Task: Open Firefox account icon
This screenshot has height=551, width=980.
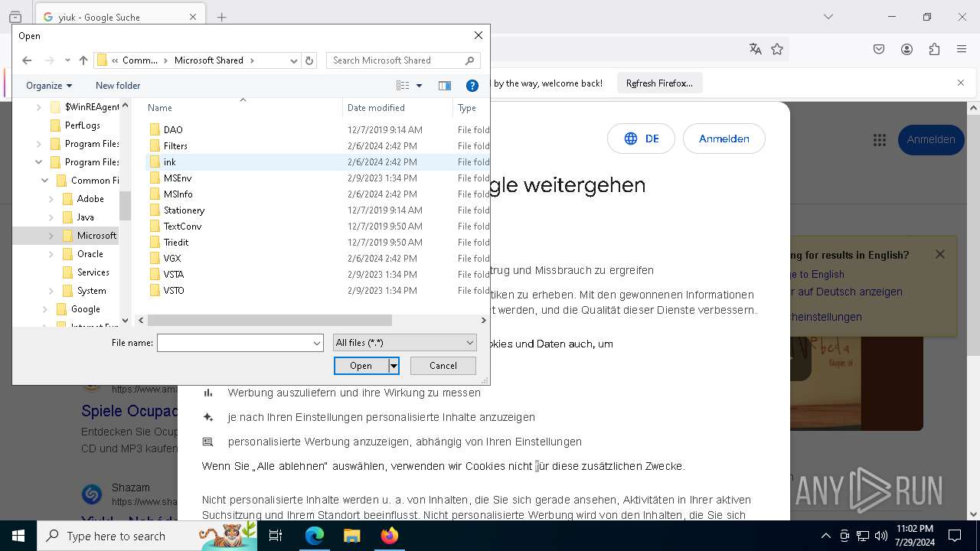Action: tap(906, 49)
